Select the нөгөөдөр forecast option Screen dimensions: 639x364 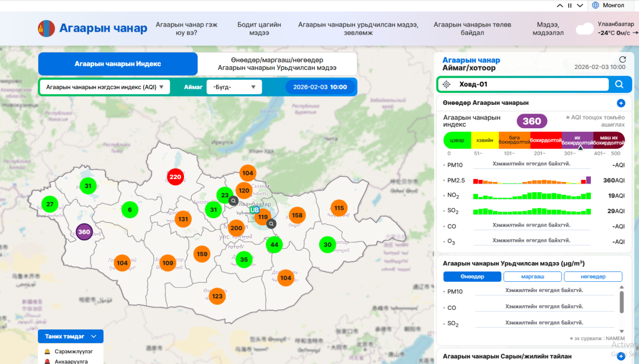click(x=592, y=277)
